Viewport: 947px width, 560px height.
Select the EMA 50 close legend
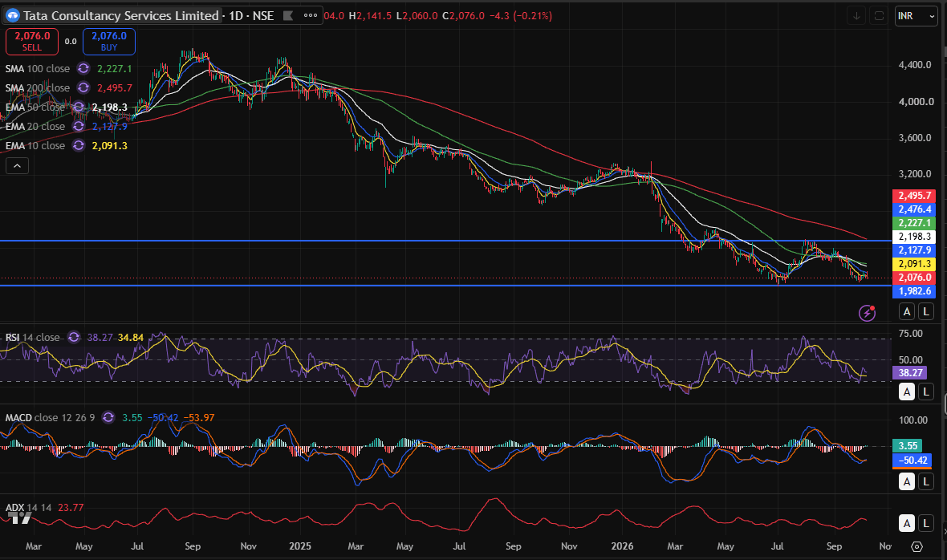coord(35,108)
